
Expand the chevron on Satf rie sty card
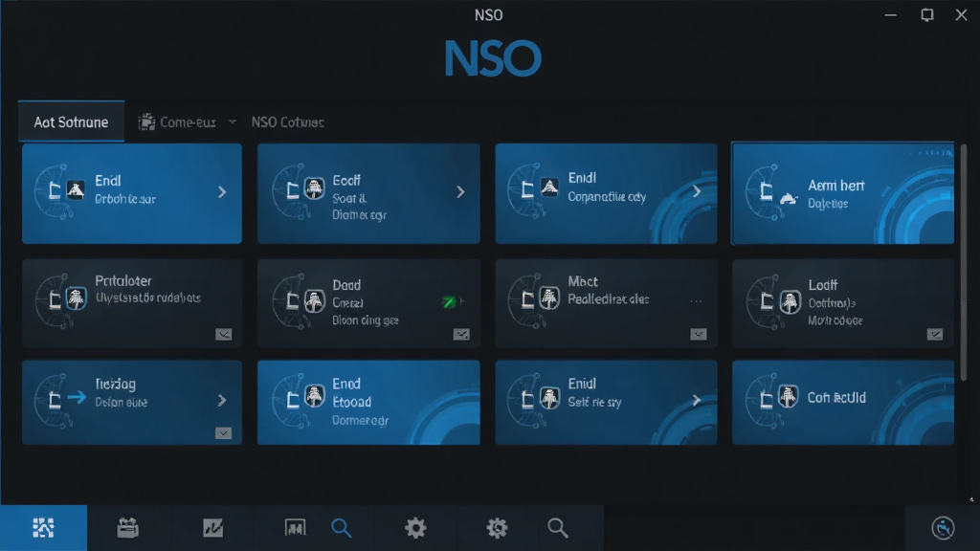[697, 400]
